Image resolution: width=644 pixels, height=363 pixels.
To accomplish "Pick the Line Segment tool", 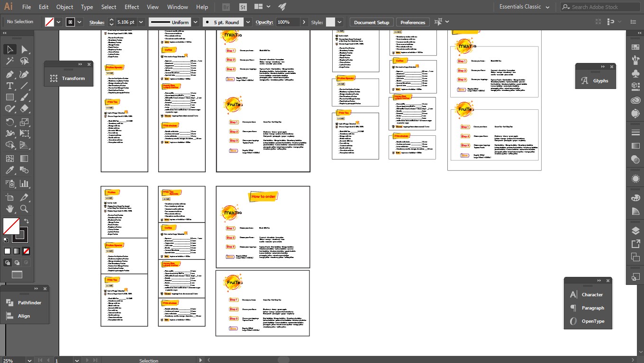I will [24, 86].
